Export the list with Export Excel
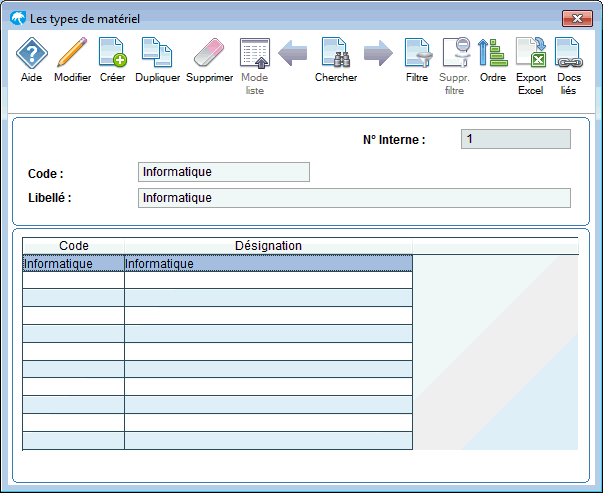The height and width of the screenshot is (493, 603). [531, 52]
